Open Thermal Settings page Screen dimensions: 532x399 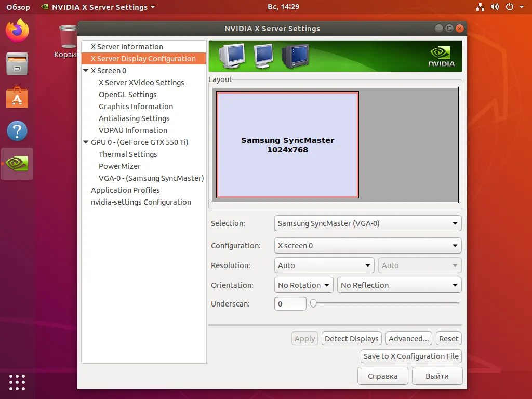tap(128, 154)
